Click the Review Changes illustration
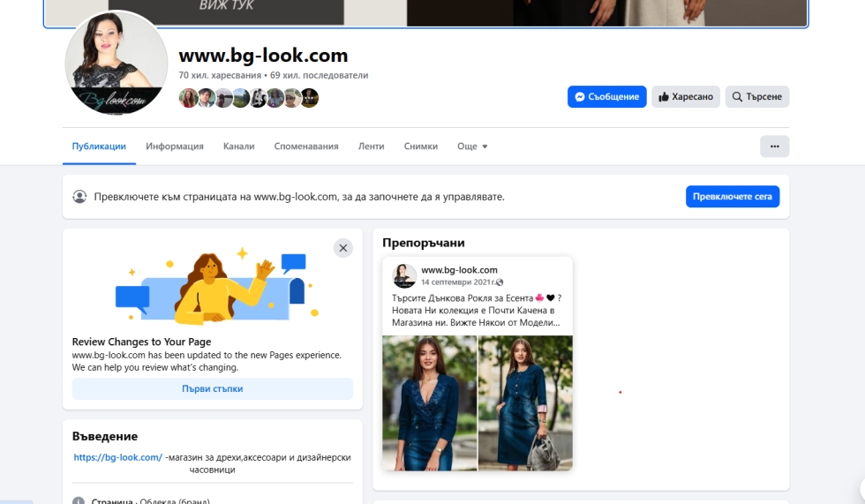 217,287
